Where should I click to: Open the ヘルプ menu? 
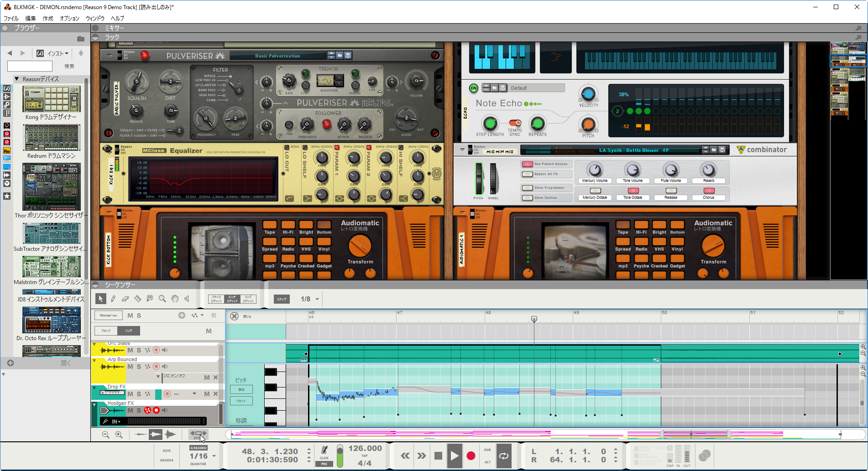coord(117,18)
